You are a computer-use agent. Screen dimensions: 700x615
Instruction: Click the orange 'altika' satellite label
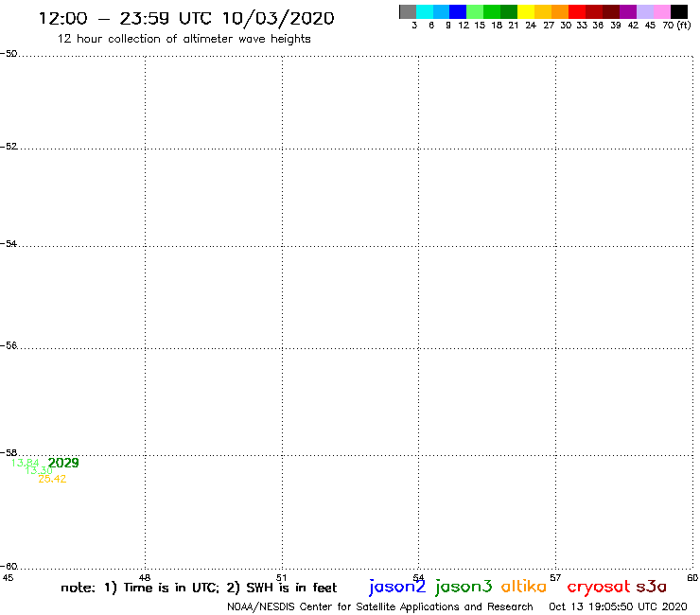tap(524, 586)
